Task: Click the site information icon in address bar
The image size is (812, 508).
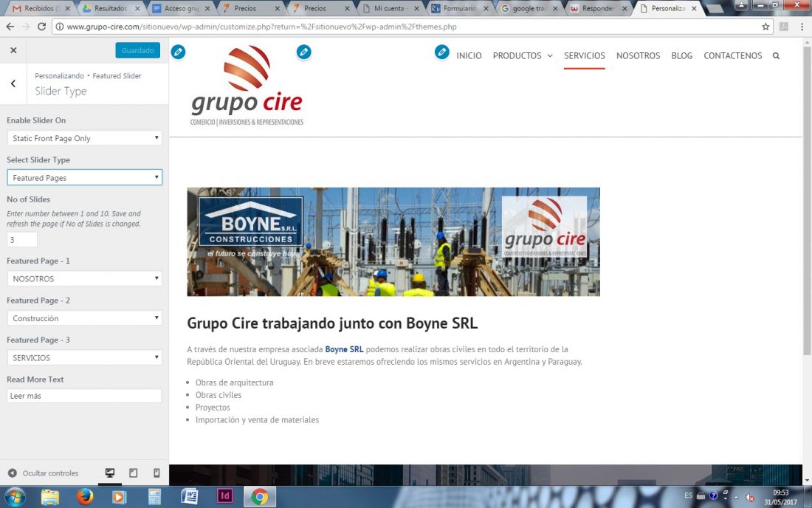Action: pos(60,27)
